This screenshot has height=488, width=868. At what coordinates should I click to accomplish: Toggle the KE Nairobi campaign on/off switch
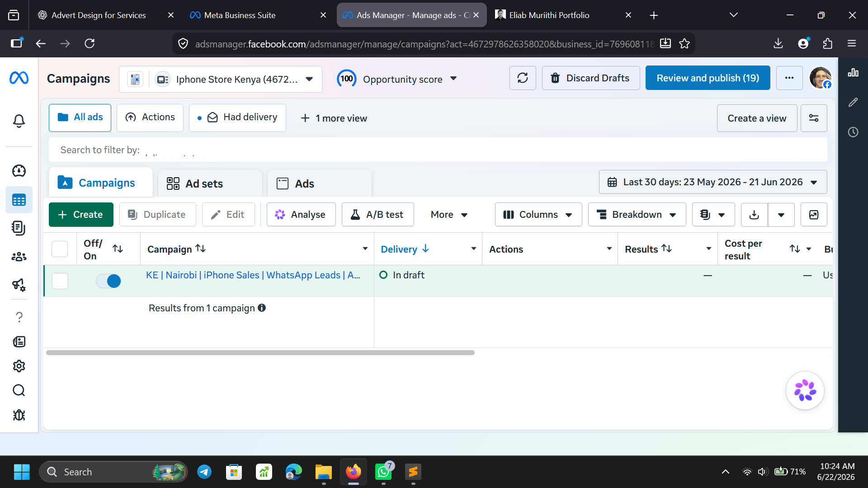pyautogui.click(x=108, y=281)
